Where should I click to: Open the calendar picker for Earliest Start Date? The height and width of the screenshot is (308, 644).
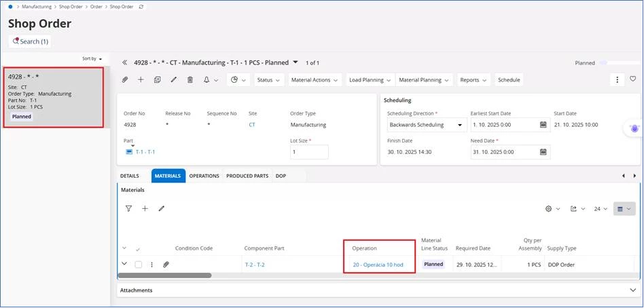pos(543,125)
